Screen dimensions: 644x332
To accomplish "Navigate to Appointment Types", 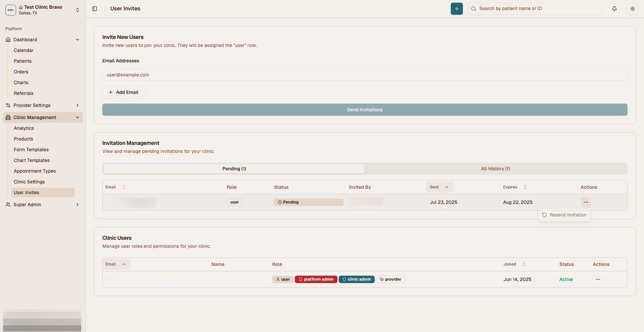I will click(35, 171).
